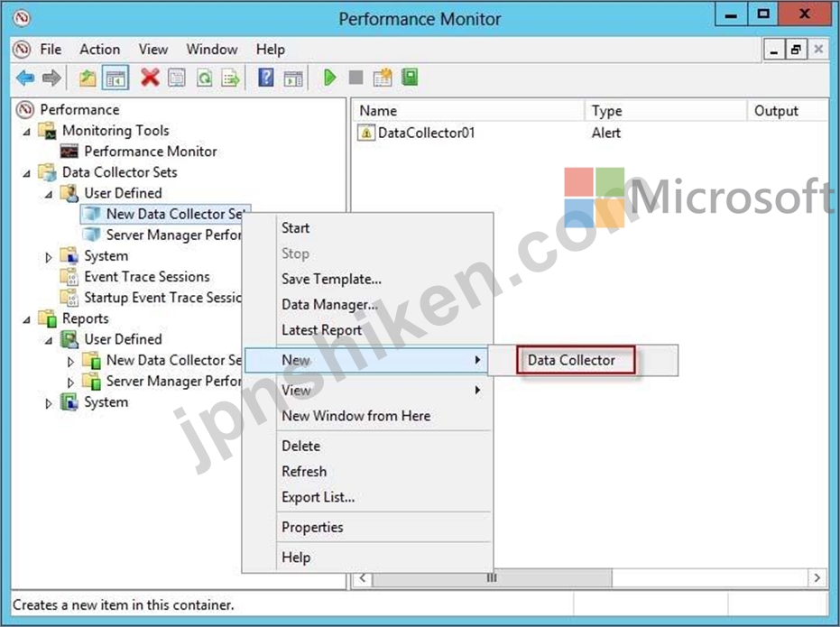The width and height of the screenshot is (840, 627).
Task: Expand New Data Collector Set under Reports
Action: click(x=70, y=362)
